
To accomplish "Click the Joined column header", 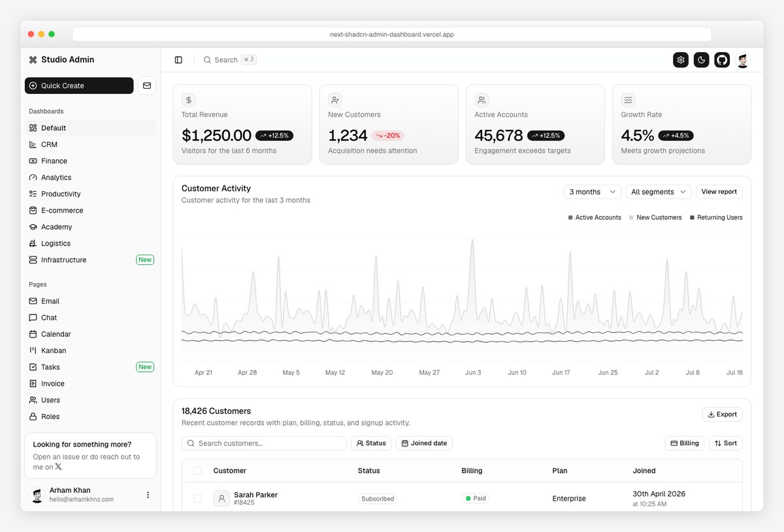I will pyautogui.click(x=644, y=471).
